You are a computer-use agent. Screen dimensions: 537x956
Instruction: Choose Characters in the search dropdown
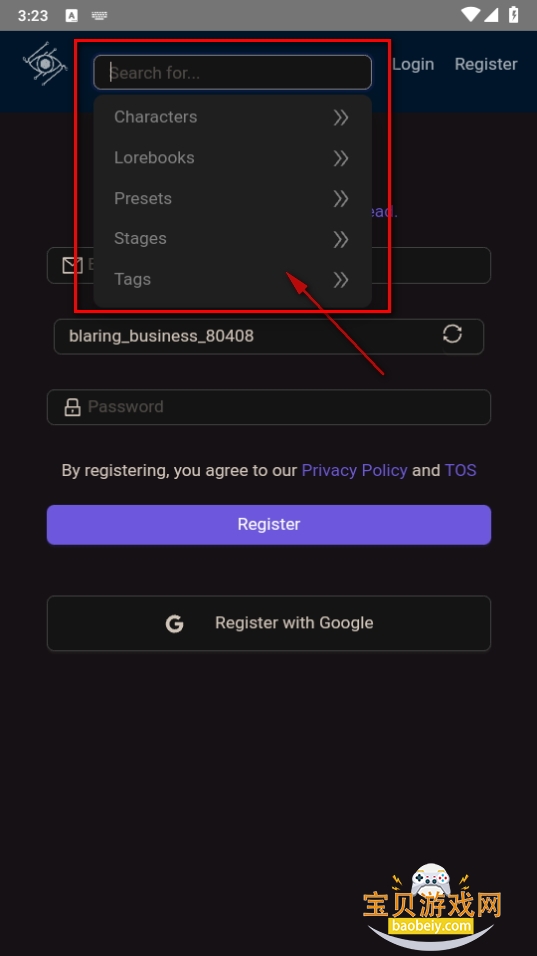[x=232, y=117]
